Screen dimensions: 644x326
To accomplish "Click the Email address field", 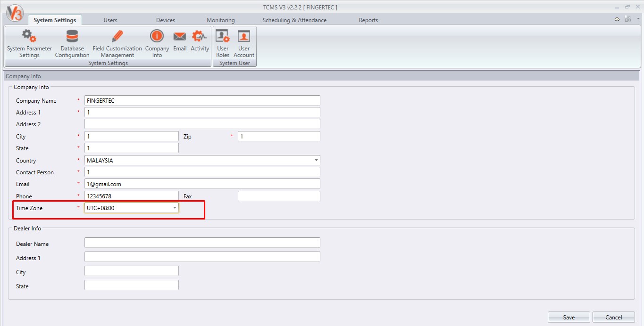I will coord(202,184).
